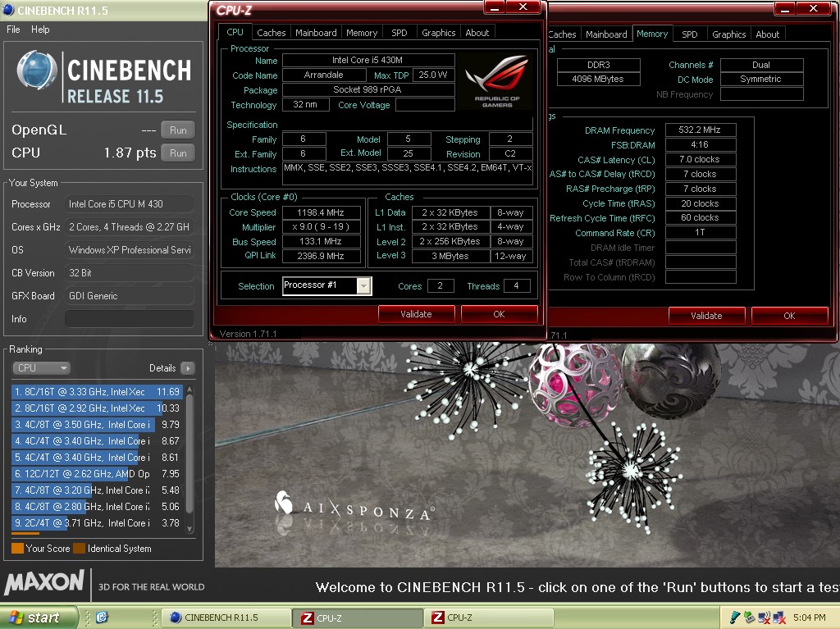Click the Details arrow button in Ranking
Viewport: 840px width, 629px height.
tap(188, 368)
